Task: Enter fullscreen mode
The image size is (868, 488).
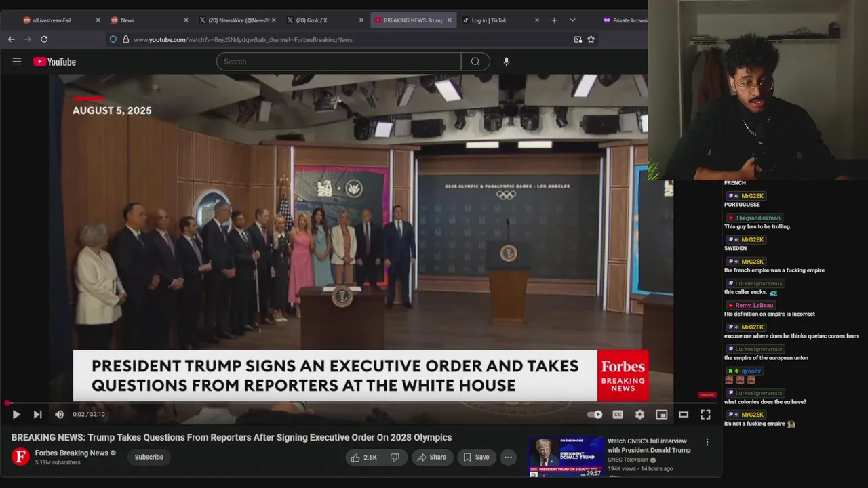Action: point(705,414)
